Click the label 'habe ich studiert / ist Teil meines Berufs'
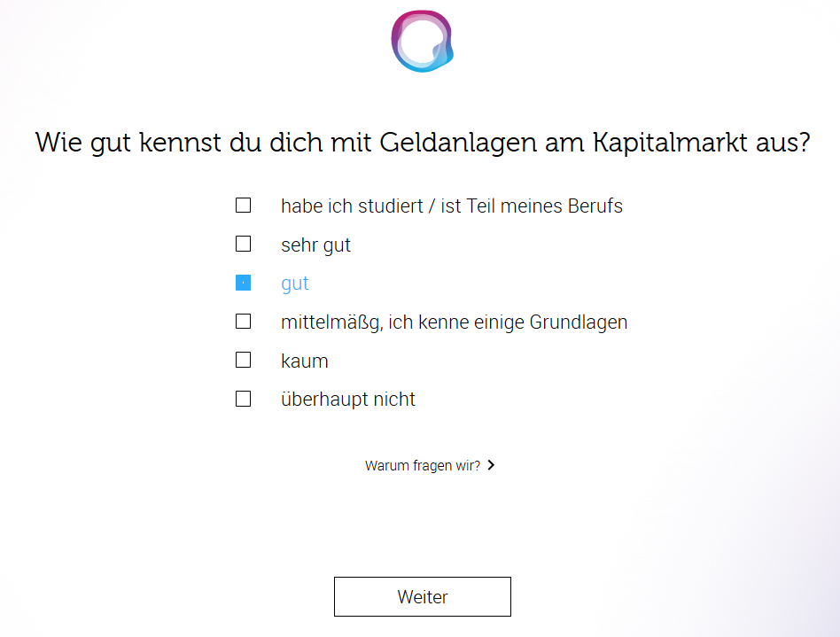 pos(452,206)
